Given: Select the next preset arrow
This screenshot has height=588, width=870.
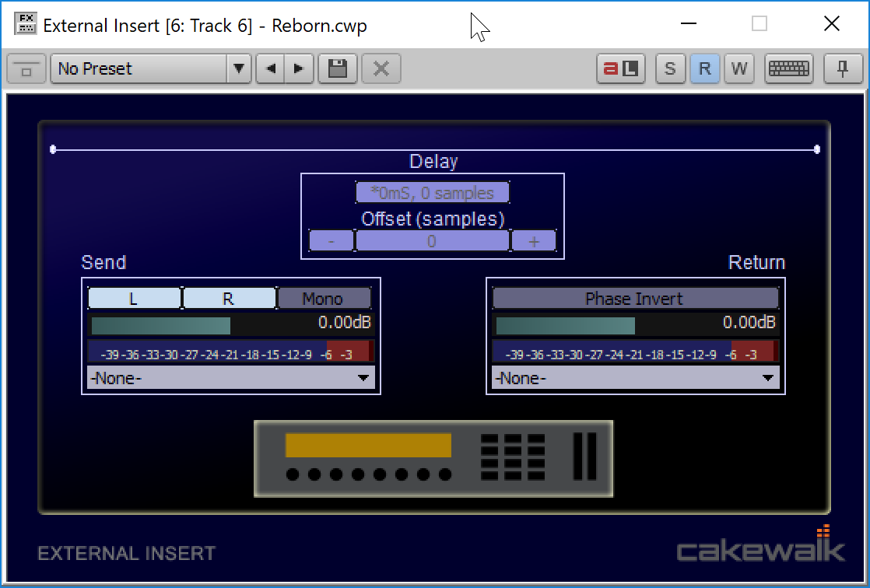Looking at the screenshot, I should tap(298, 68).
